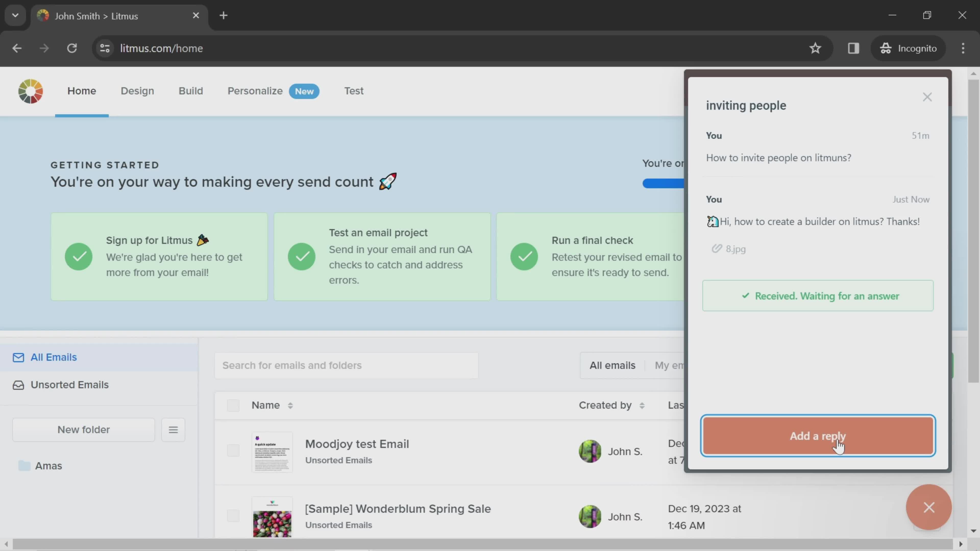This screenshot has width=980, height=551.
Task: Open a new browser tab
Action: [x=224, y=16]
